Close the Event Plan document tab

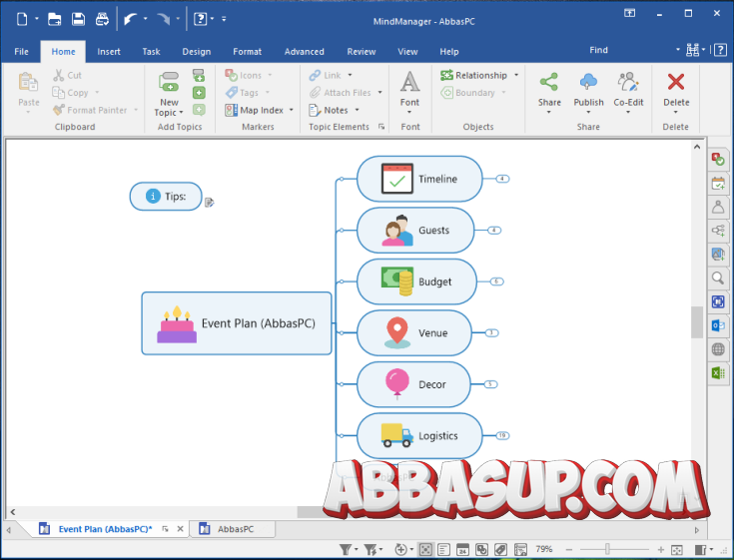180,529
